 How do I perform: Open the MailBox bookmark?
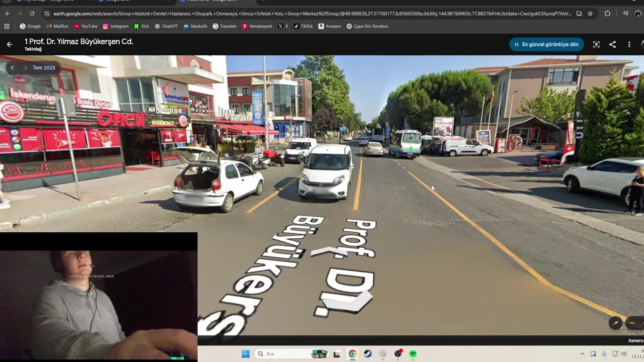click(57, 26)
